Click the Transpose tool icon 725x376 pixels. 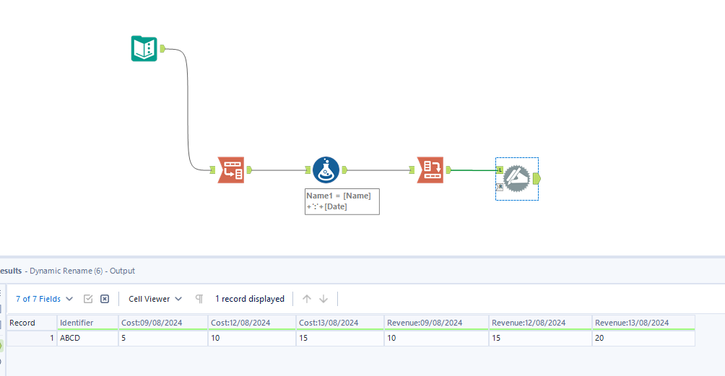231,170
